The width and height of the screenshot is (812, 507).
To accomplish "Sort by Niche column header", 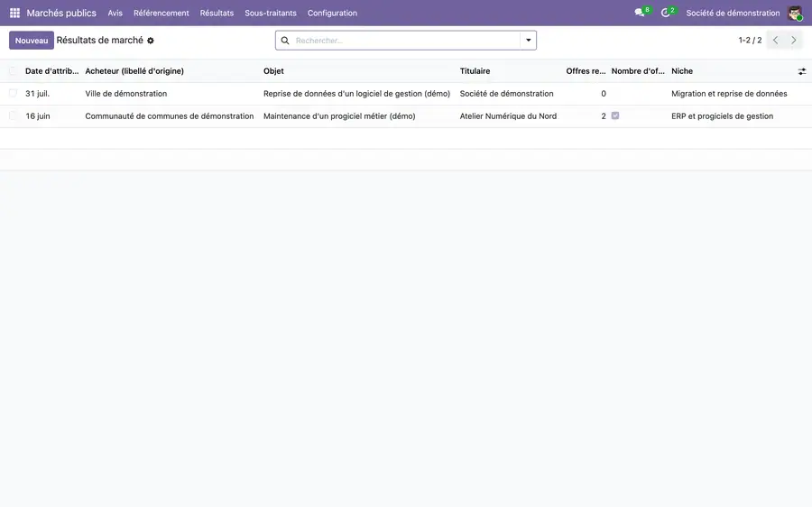I will (682, 71).
